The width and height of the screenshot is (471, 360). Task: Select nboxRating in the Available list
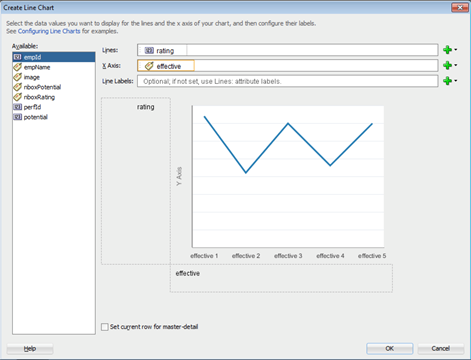tap(54, 97)
